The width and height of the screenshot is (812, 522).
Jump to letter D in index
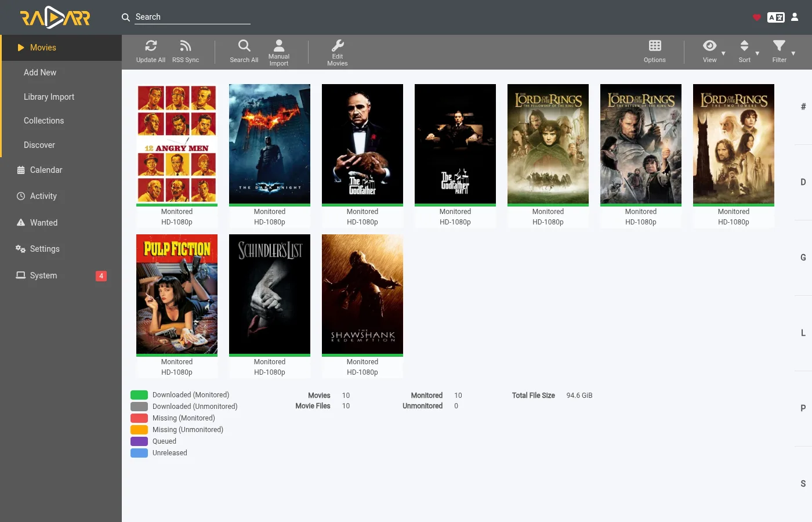coord(803,182)
